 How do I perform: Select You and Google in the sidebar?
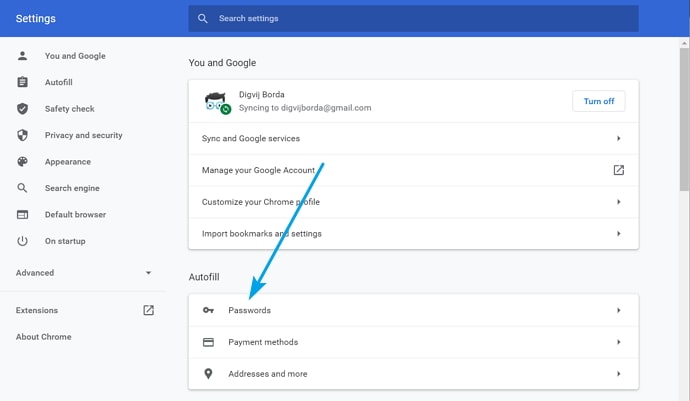click(x=75, y=56)
